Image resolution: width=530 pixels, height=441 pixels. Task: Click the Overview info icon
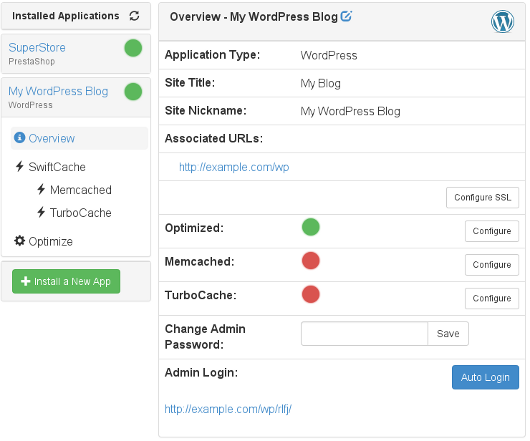point(19,138)
